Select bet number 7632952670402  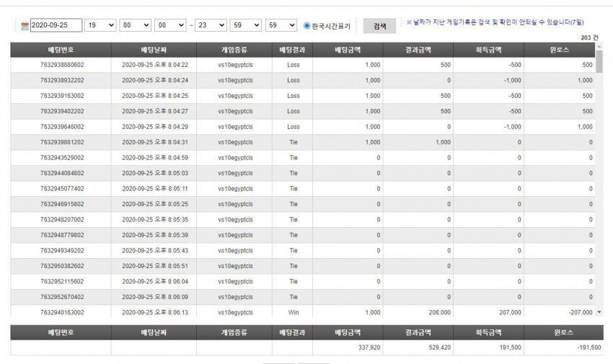point(62,297)
